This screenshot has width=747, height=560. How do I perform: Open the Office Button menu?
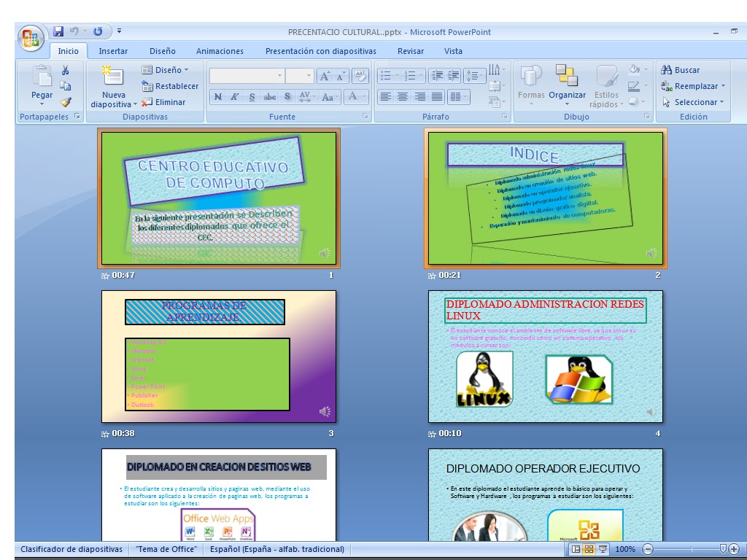31,38
